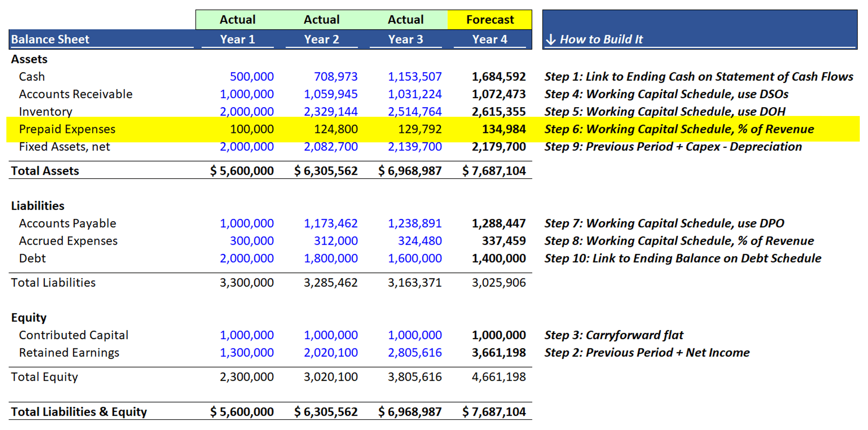Select the Year 2 column header
Viewport: 868px width, 430px height.
click(x=321, y=39)
